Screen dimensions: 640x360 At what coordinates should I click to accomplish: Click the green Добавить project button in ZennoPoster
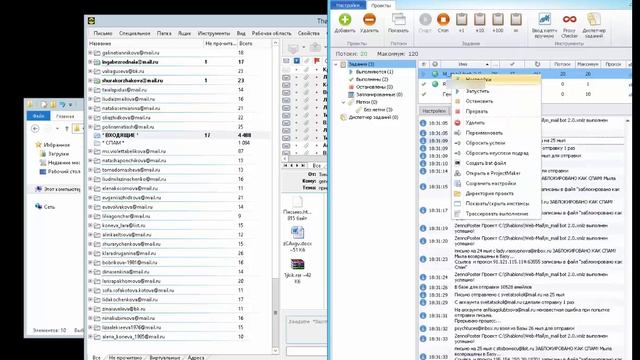[345, 23]
